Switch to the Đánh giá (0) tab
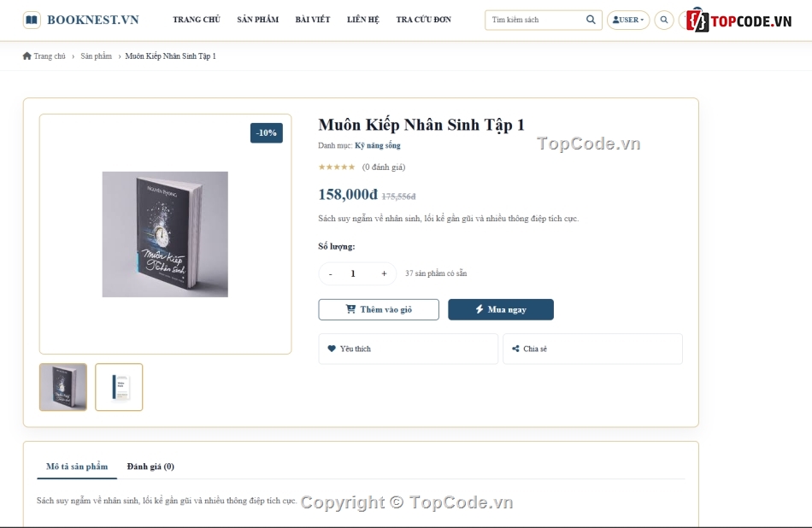 [x=150, y=466]
